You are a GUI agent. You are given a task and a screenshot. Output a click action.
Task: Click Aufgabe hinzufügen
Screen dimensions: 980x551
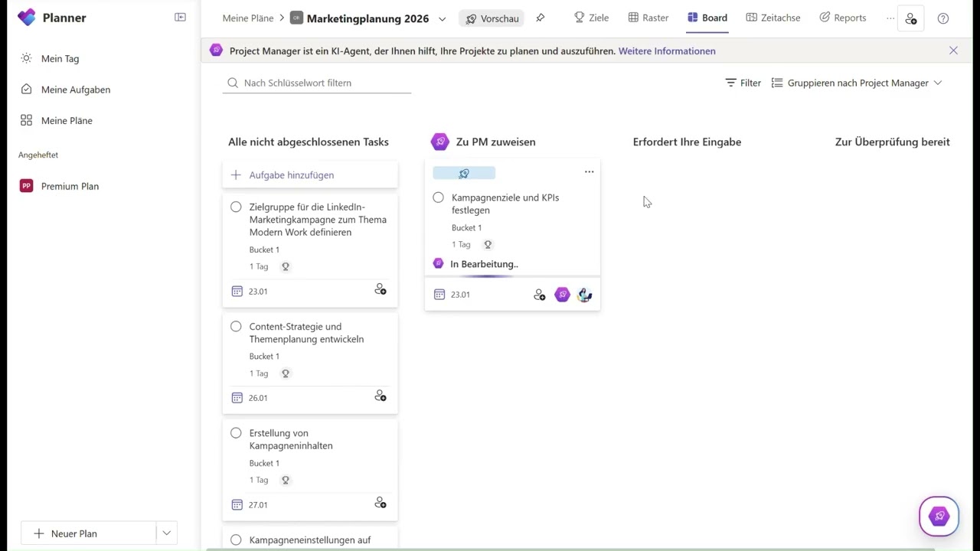pos(310,174)
